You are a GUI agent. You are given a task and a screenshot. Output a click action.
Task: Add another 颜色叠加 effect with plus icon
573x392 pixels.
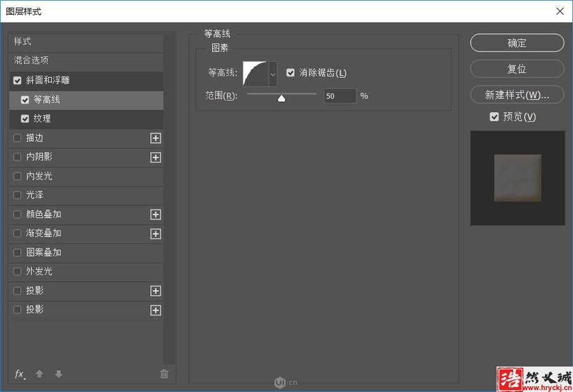click(x=156, y=214)
